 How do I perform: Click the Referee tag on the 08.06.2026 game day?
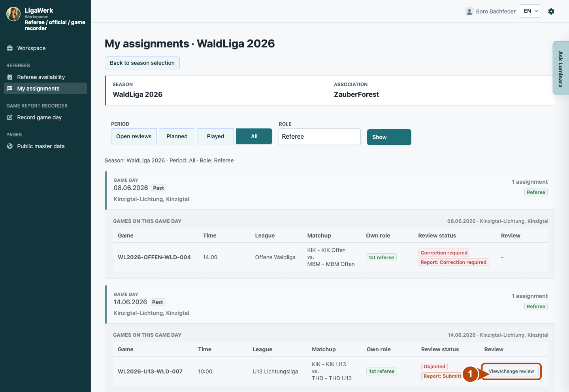click(x=536, y=192)
